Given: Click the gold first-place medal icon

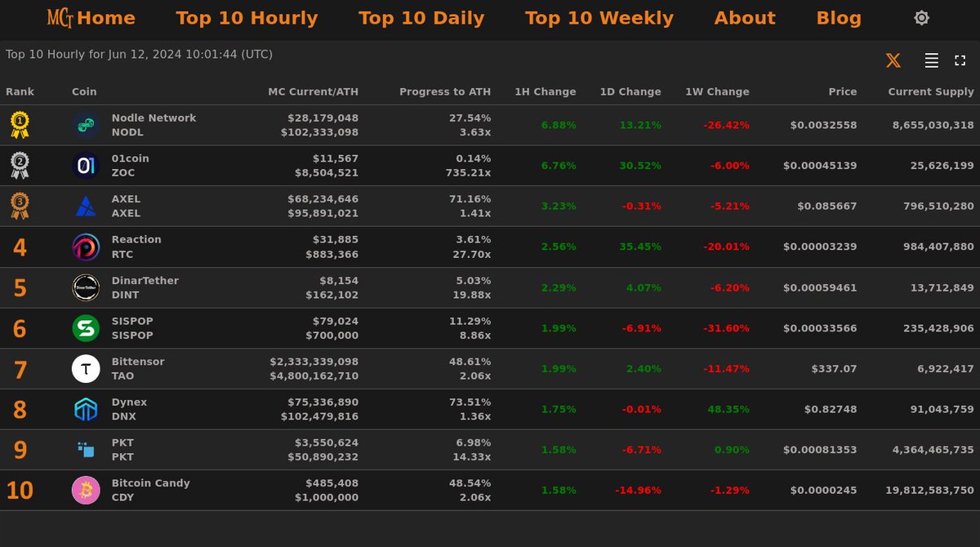Looking at the screenshot, I should point(20,125).
